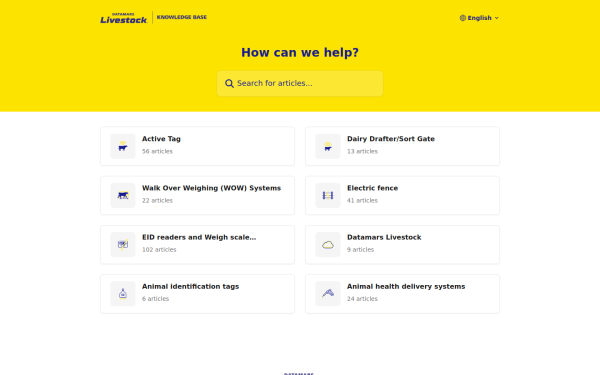Focus the Search for articles field

300,83
